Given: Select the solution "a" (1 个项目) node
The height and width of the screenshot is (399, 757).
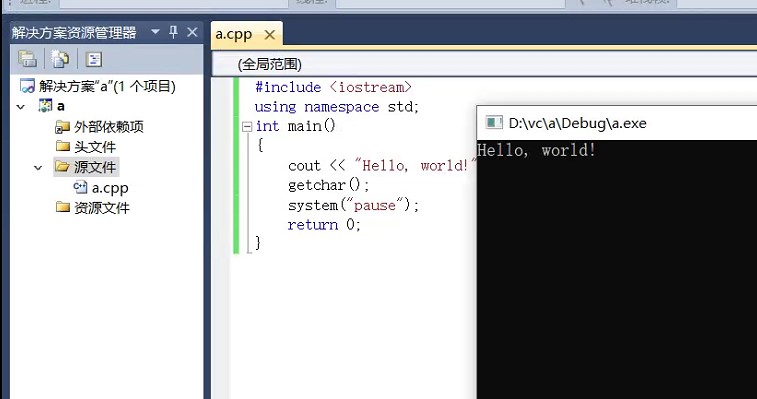Looking at the screenshot, I should 107,86.
